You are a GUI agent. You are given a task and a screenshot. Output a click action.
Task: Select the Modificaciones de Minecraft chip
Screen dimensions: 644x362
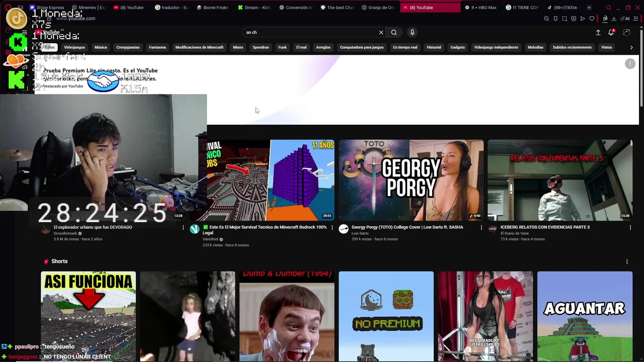[199, 47]
